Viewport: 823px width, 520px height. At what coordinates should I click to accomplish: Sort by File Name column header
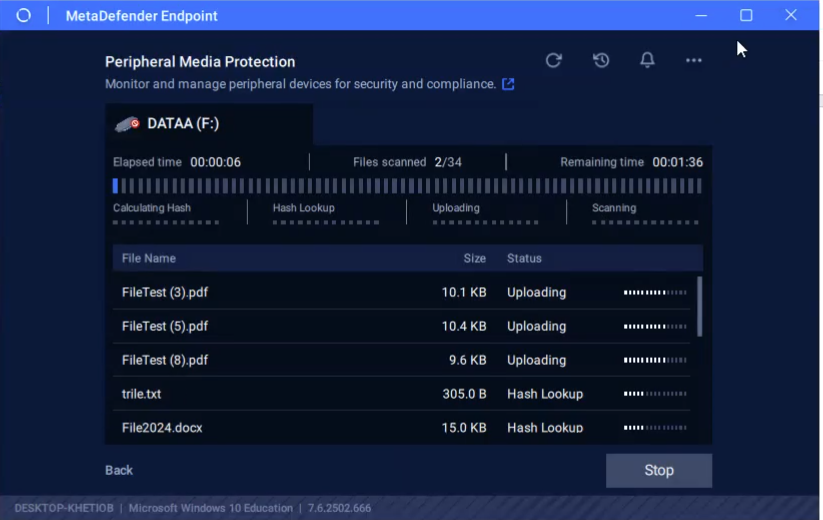149,258
